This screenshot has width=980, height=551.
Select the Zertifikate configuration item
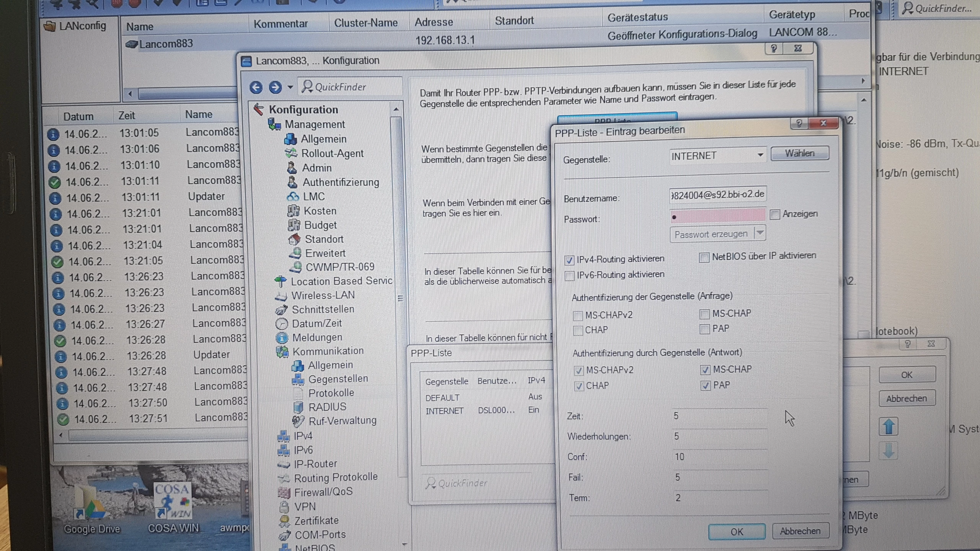tap(316, 521)
